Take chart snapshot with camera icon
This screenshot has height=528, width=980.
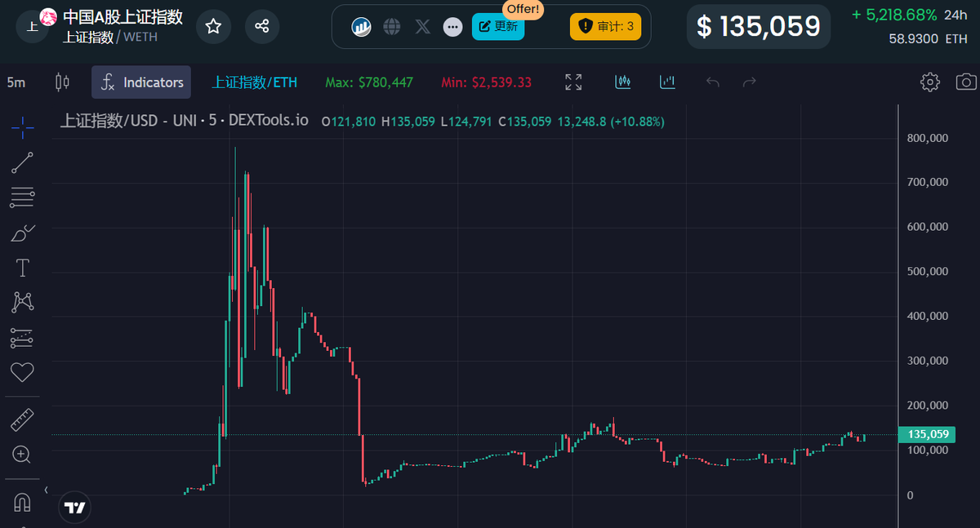point(966,82)
